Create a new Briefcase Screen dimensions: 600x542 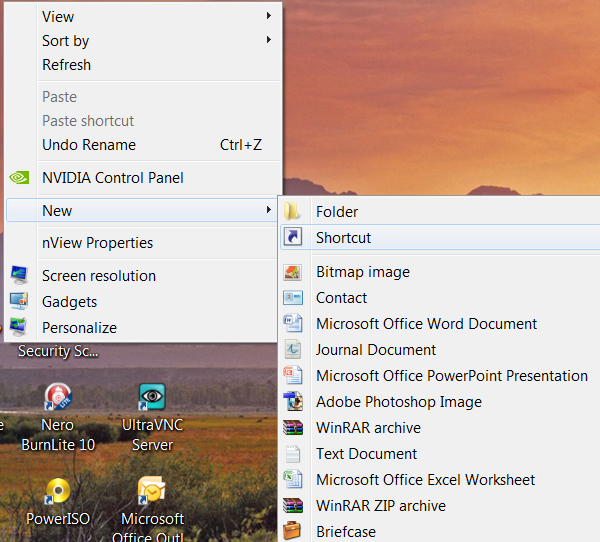(440, 531)
